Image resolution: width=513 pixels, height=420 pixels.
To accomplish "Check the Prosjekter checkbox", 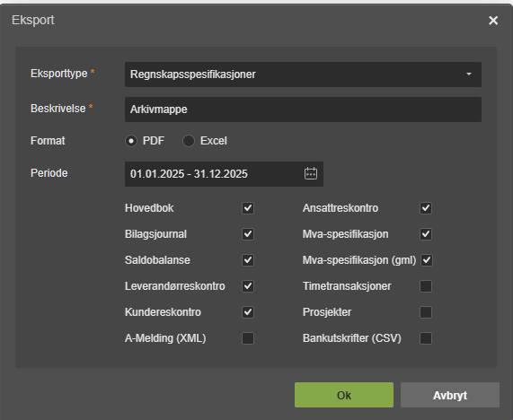I will point(426,312).
